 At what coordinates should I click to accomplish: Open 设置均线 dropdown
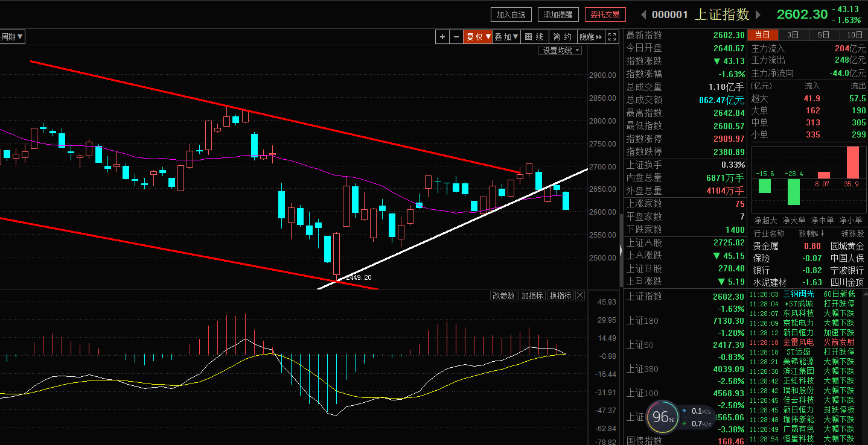(561, 51)
